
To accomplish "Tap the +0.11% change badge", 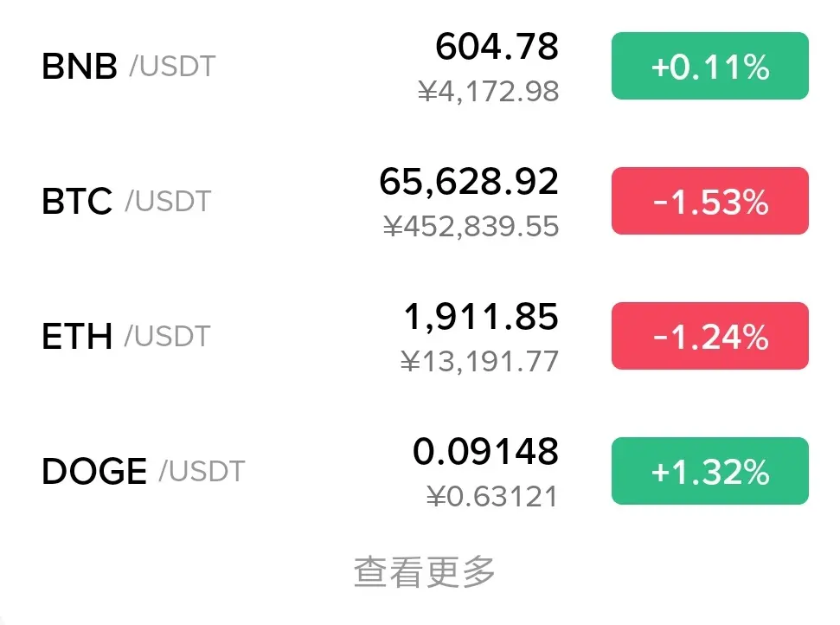I will (710, 66).
